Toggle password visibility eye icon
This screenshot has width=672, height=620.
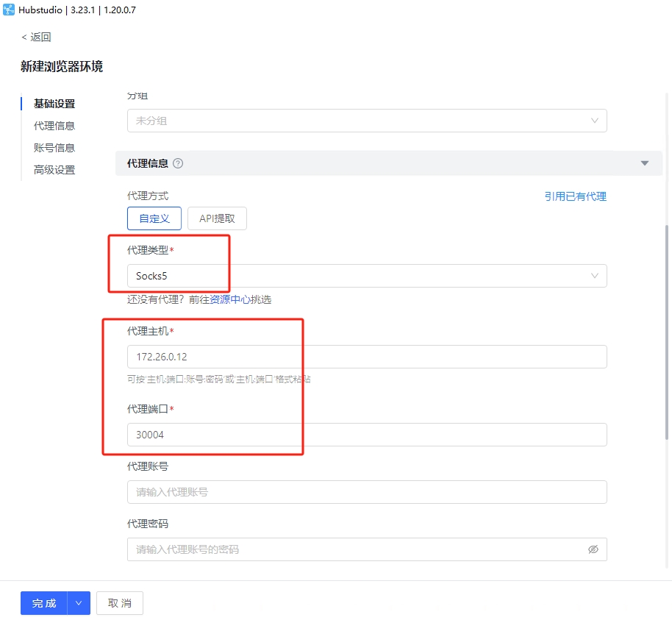593,549
